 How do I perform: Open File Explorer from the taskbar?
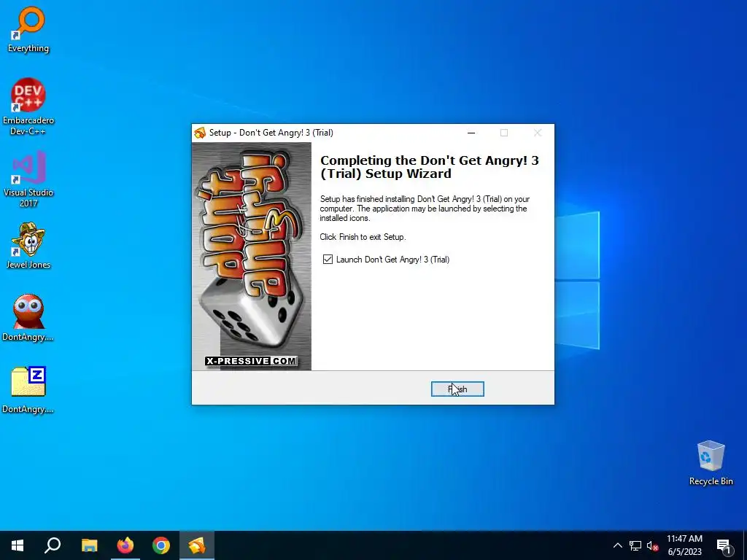(x=89, y=545)
